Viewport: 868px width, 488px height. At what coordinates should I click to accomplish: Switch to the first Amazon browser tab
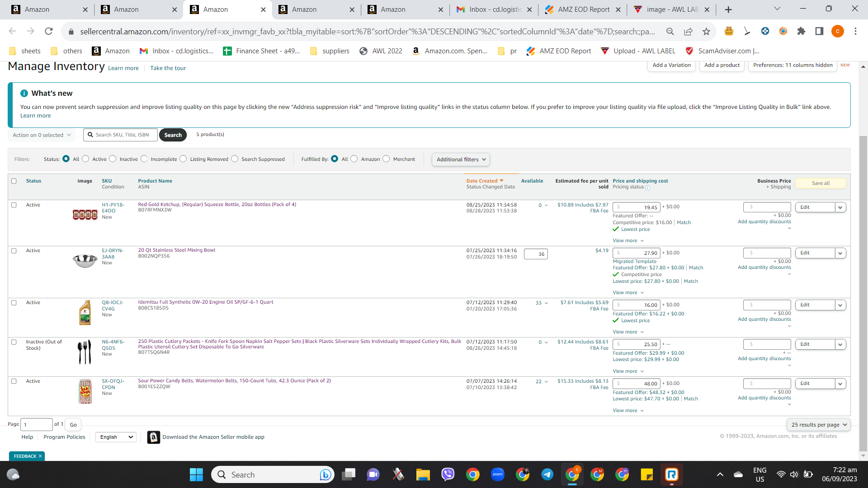coord(49,9)
